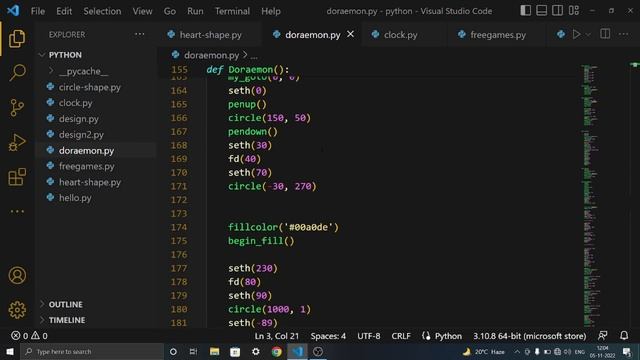Open editor More Actions ellipsis
Viewport: 640px width, 360px height.
[x=624, y=34]
